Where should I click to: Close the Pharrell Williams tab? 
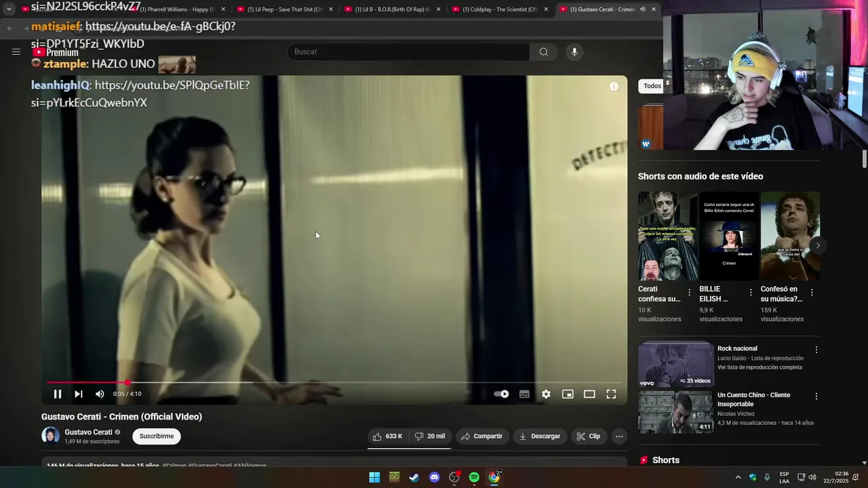223,9
